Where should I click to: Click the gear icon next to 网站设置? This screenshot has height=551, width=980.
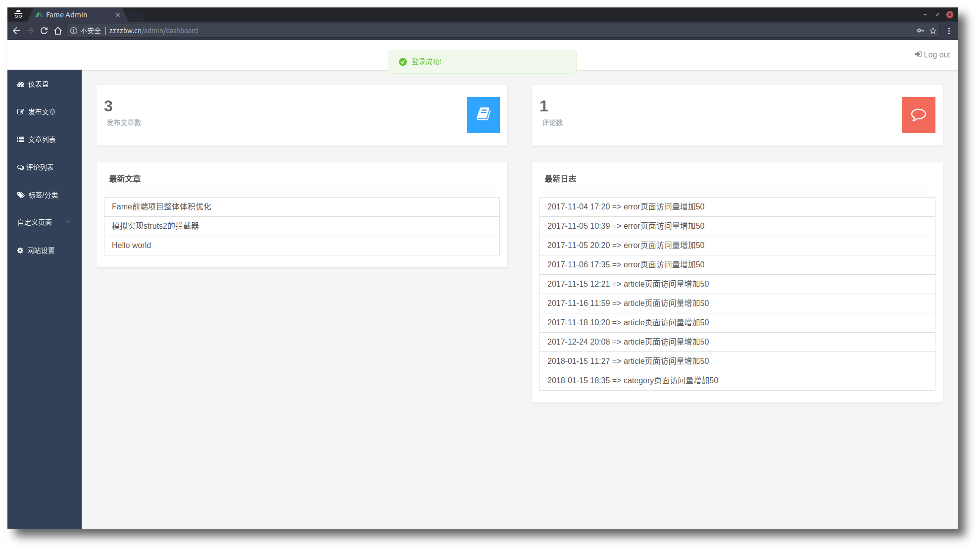click(20, 250)
